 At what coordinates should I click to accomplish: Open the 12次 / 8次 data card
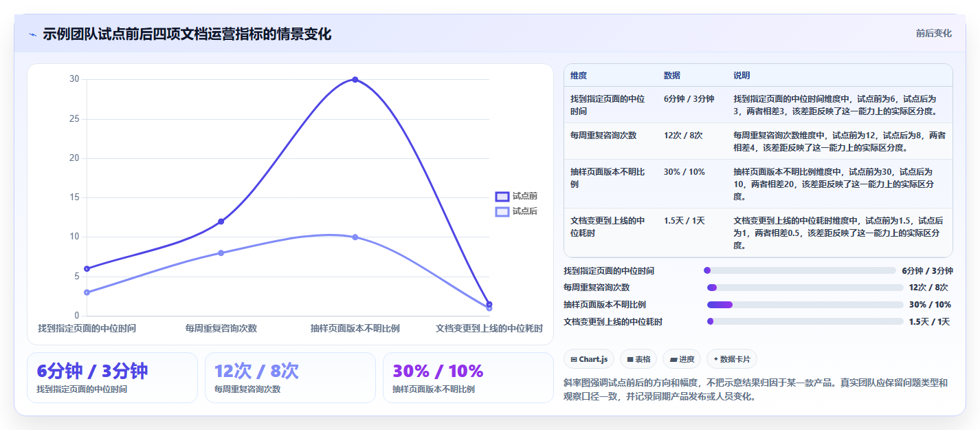coord(290,378)
